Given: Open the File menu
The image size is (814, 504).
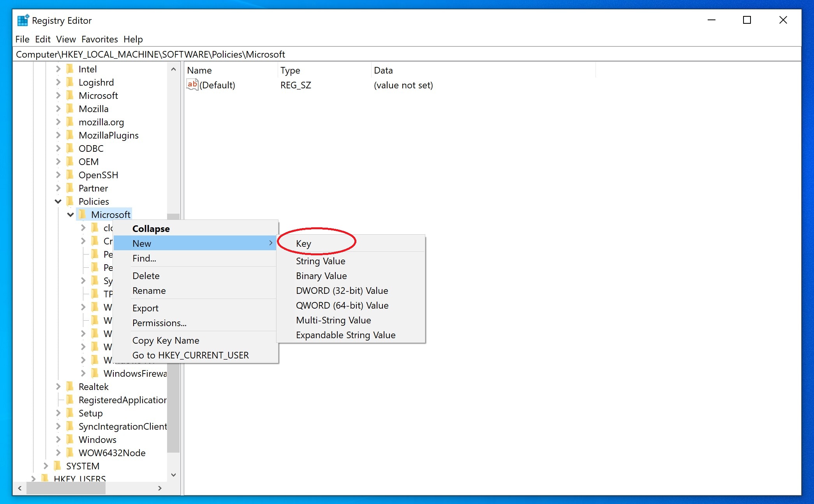Looking at the screenshot, I should point(22,39).
